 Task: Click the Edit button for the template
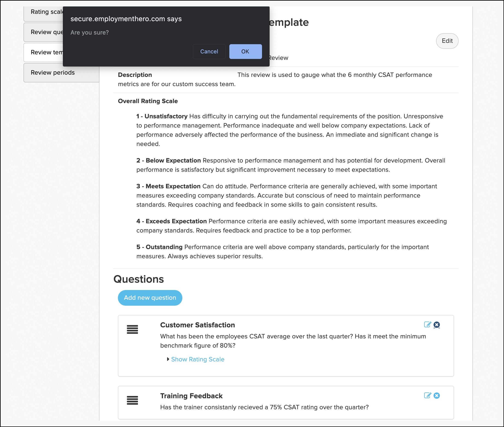447,41
